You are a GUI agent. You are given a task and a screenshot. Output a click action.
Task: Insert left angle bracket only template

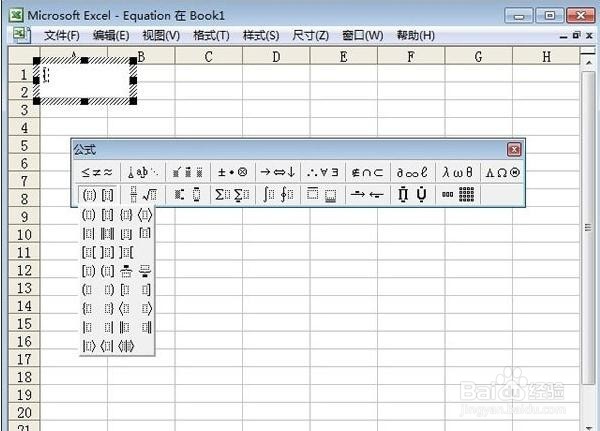pyautogui.click(x=126, y=308)
